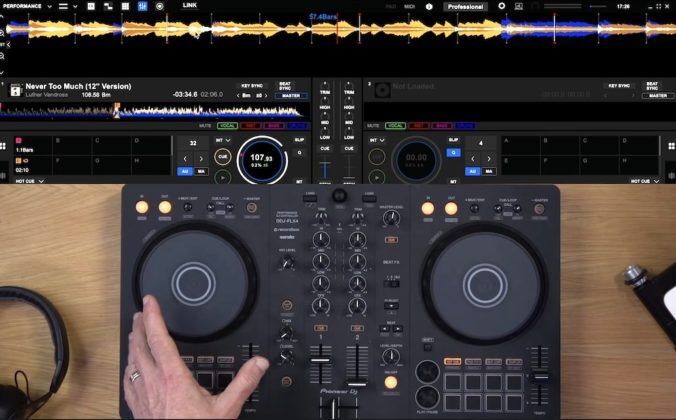Enable KEY SYNC on deck 1
This screenshot has width=676, height=420.
(x=251, y=85)
